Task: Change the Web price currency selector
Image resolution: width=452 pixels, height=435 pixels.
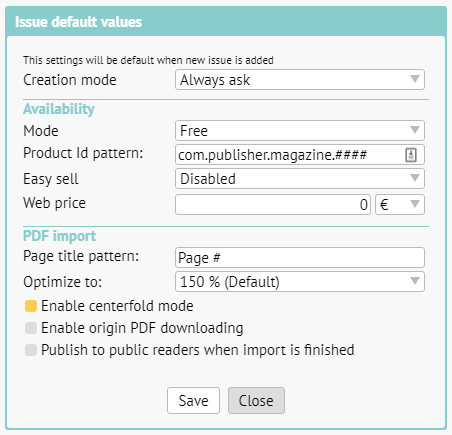Action: click(x=400, y=204)
